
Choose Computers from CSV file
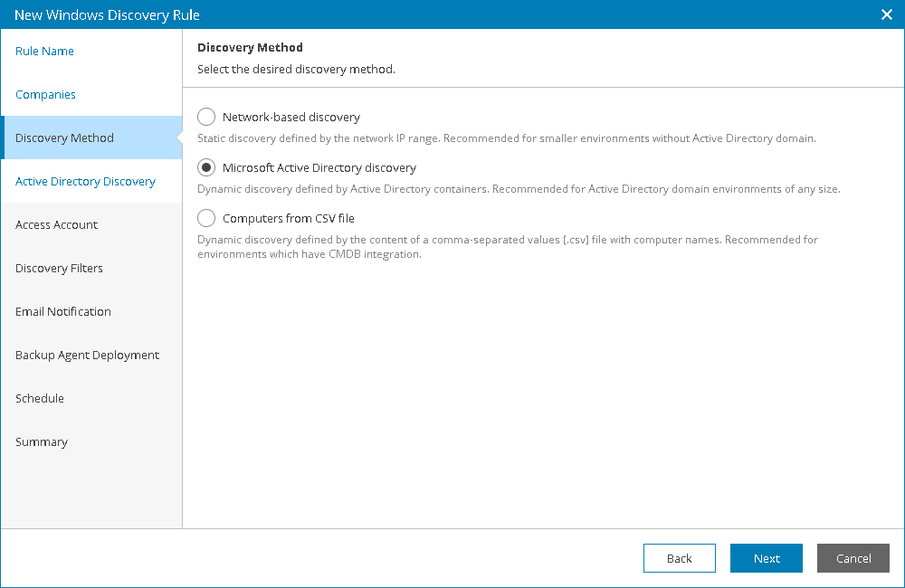tap(205, 218)
